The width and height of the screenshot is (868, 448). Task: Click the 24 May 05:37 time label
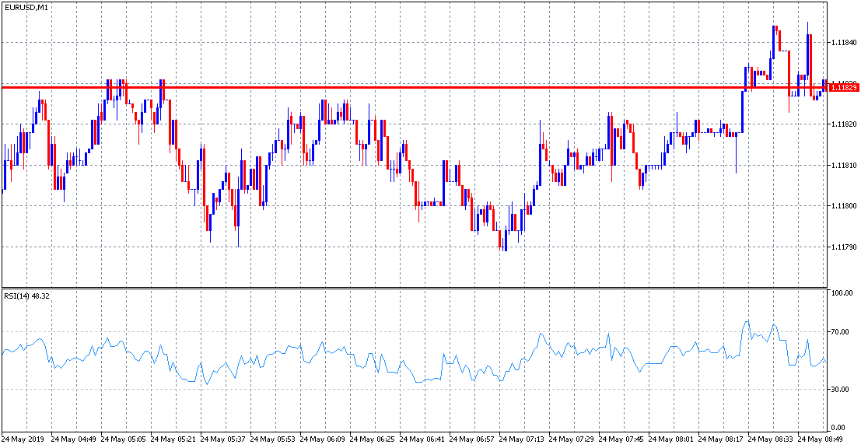pos(224,439)
